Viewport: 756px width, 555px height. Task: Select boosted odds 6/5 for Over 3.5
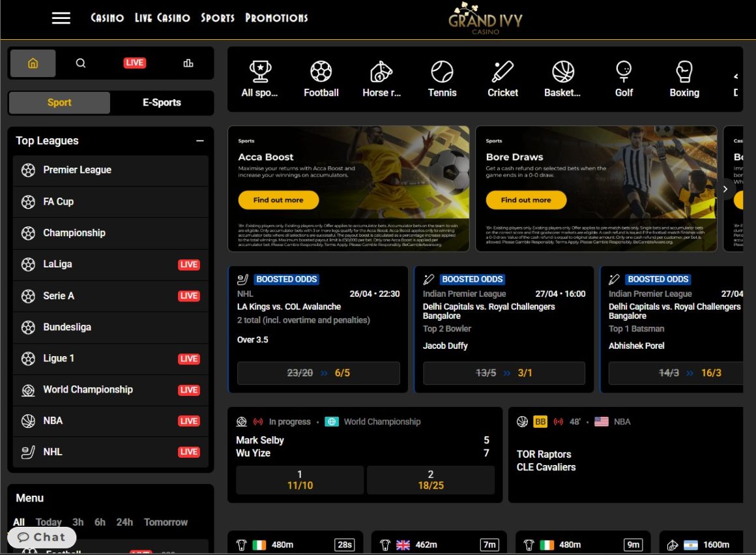(x=318, y=373)
